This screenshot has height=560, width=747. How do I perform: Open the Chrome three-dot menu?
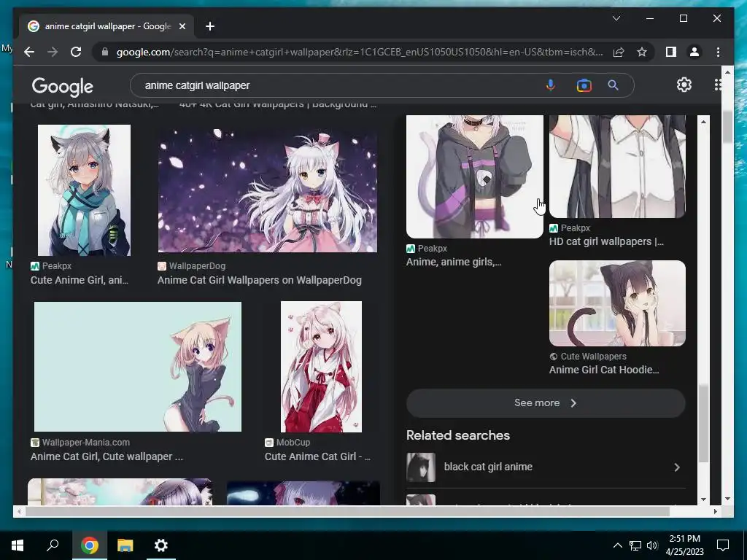coord(718,52)
